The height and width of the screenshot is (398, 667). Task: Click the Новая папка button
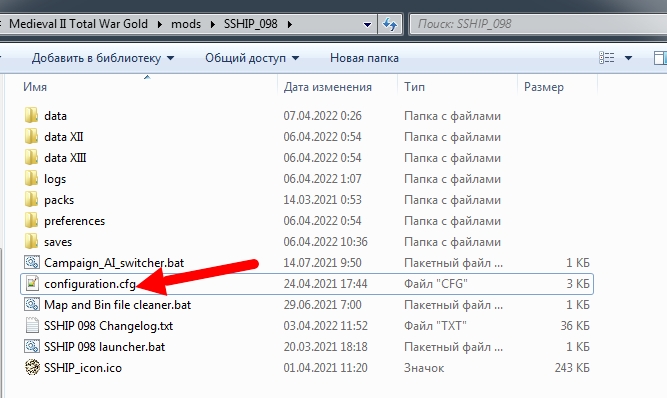tap(364, 58)
